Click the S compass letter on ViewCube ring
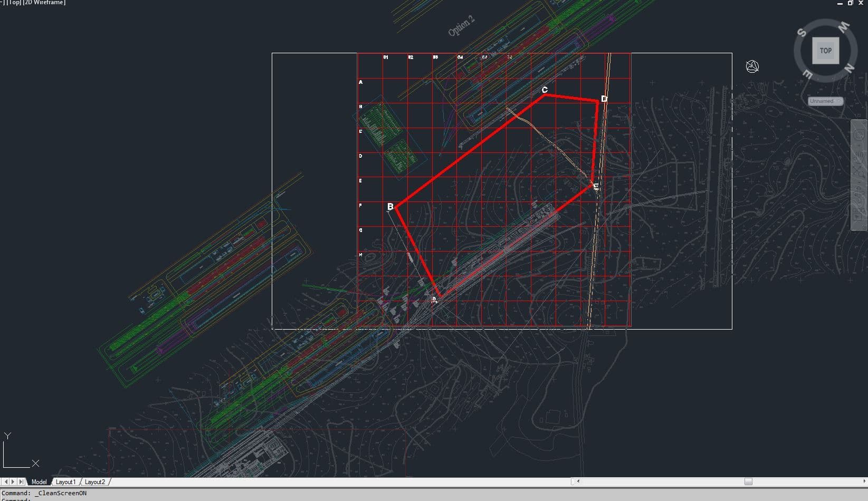The width and height of the screenshot is (868, 501). (x=802, y=33)
